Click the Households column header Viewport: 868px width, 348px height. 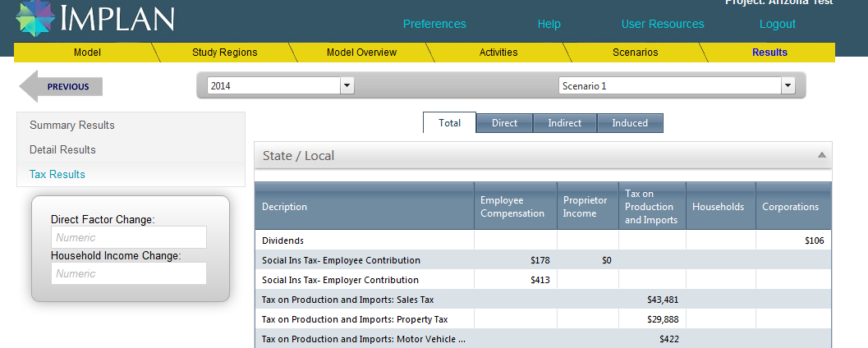click(721, 206)
